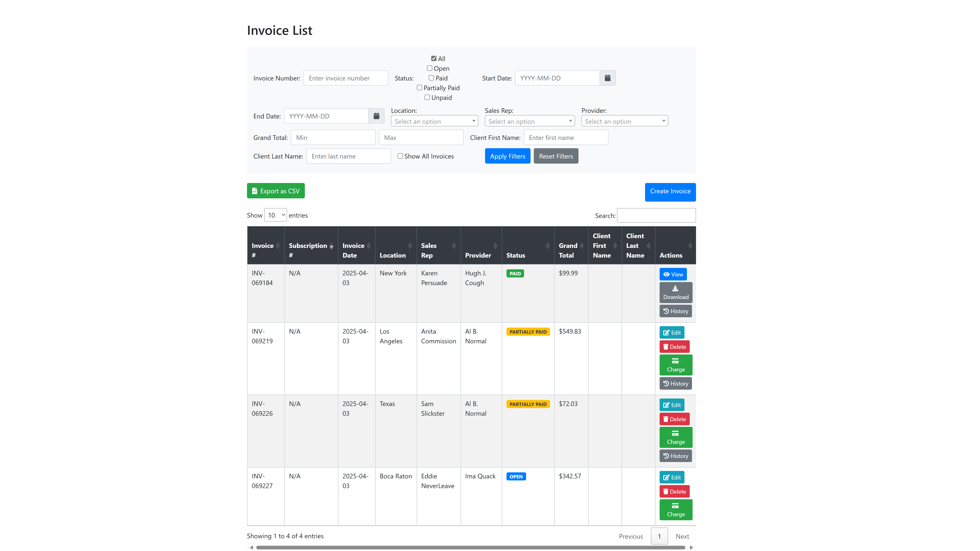Click the horizontal scrollbar at bottom
This screenshot has width=980, height=551.
pyautogui.click(x=470, y=548)
